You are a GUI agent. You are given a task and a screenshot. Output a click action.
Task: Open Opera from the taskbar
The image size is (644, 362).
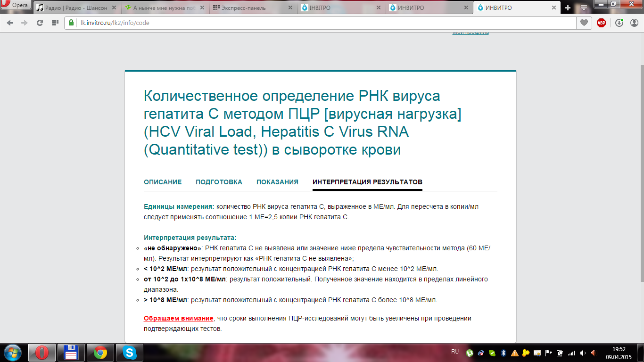pos(42,353)
